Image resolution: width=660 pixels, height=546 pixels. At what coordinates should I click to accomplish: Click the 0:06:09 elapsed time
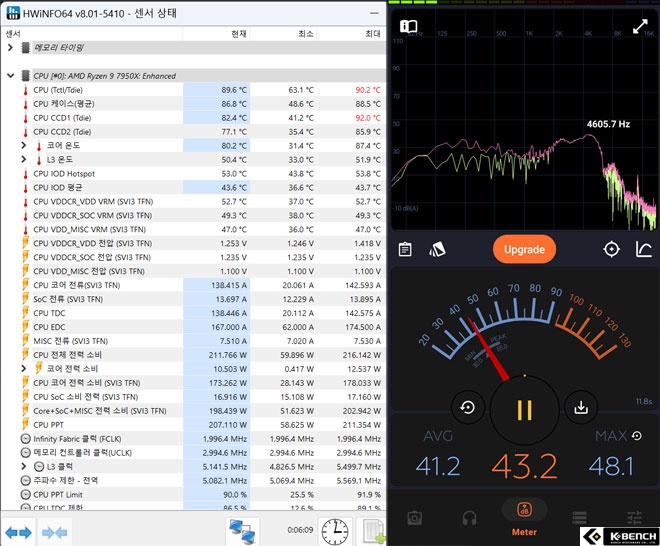(300, 529)
